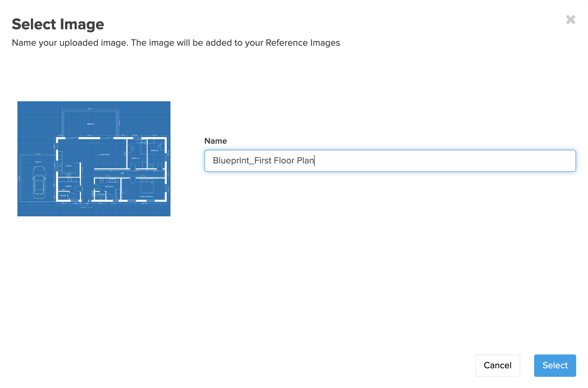Click the Reference Images description text

coord(176,43)
